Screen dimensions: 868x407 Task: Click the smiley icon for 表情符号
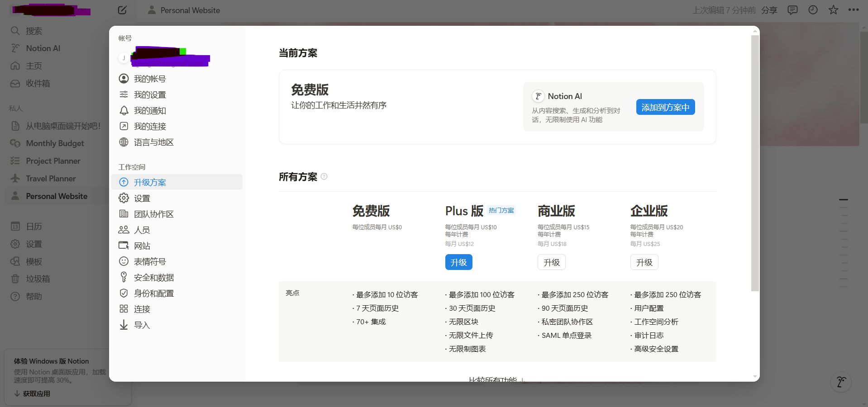click(124, 261)
